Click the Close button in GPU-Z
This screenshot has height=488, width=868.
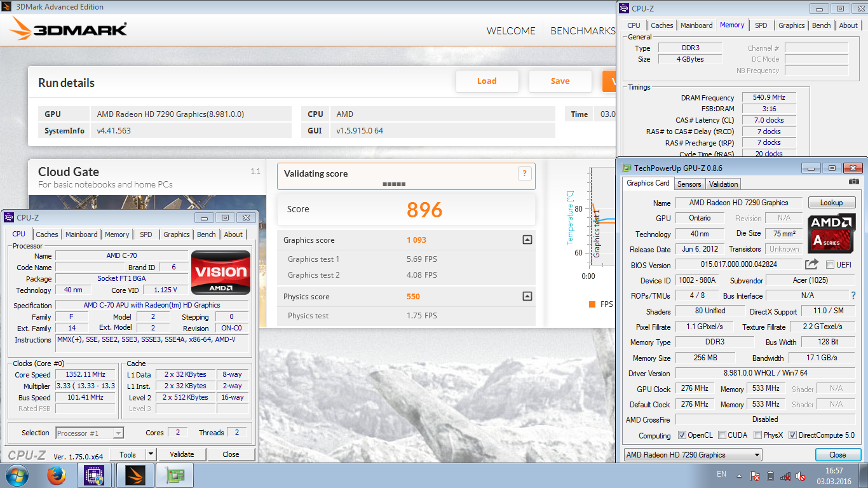(837, 455)
